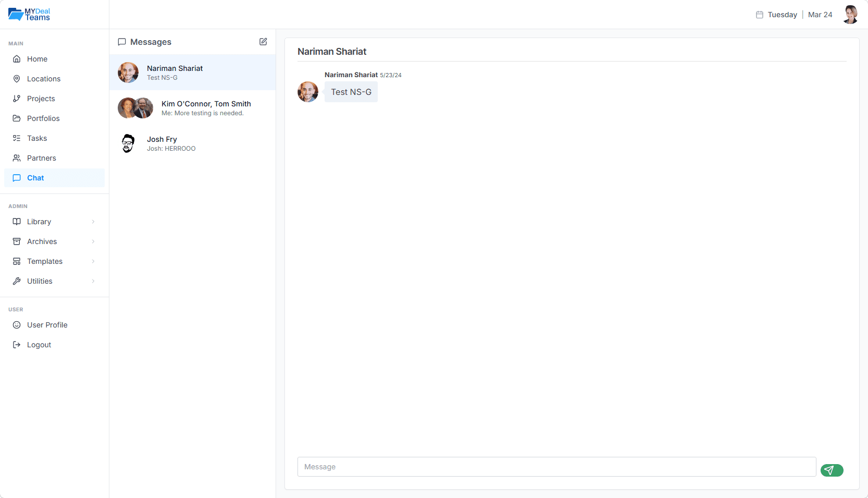This screenshot has width=868, height=498.
Task: Click the 'Me: More testing is needed.' preview
Action: click(203, 113)
